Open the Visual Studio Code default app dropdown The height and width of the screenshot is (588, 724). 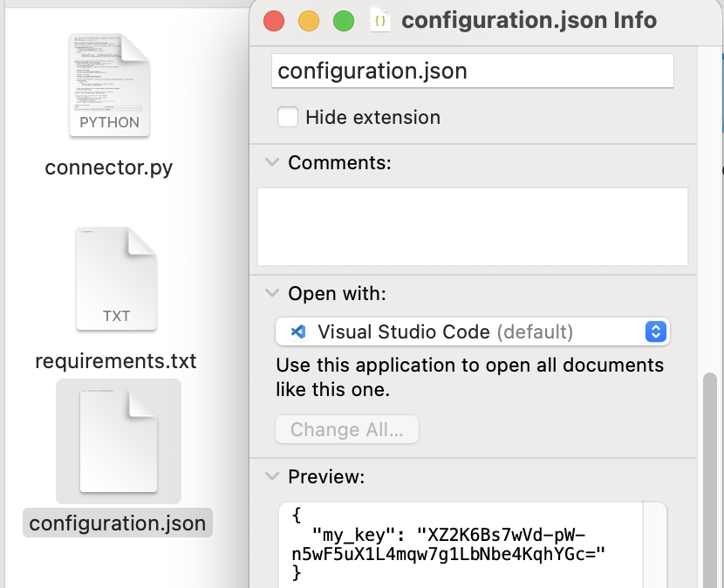click(x=473, y=332)
